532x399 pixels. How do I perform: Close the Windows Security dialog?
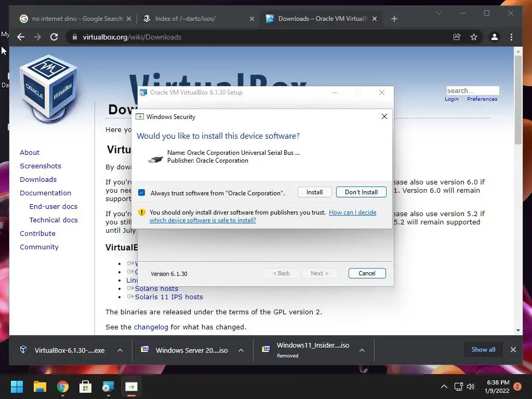[384, 116]
